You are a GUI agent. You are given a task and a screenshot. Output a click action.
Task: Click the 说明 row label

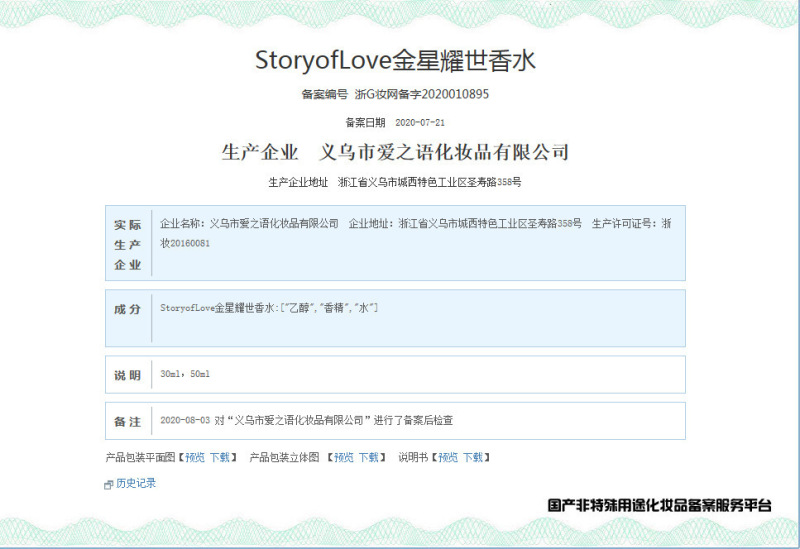[x=128, y=376]
